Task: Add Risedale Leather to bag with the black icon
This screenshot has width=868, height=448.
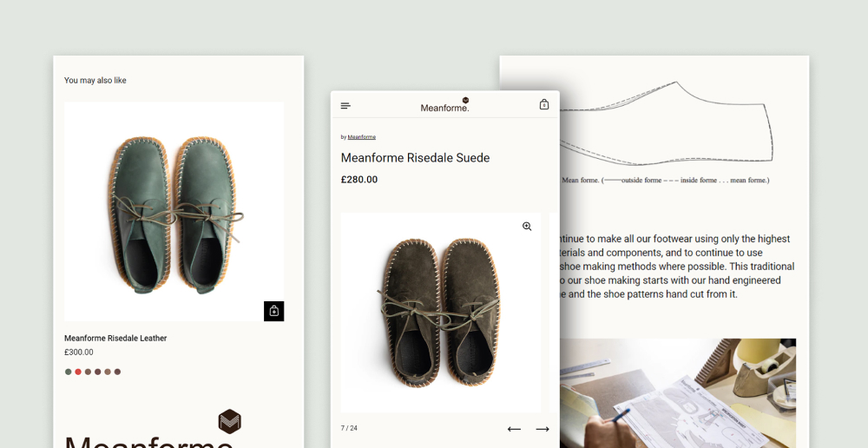Action: tap(273, 311)
